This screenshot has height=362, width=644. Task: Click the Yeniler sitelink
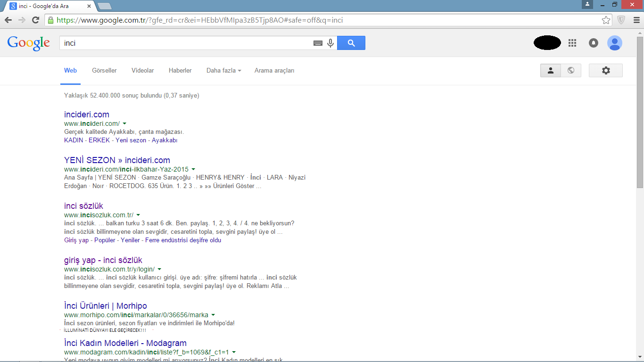(x=130, y=240)
